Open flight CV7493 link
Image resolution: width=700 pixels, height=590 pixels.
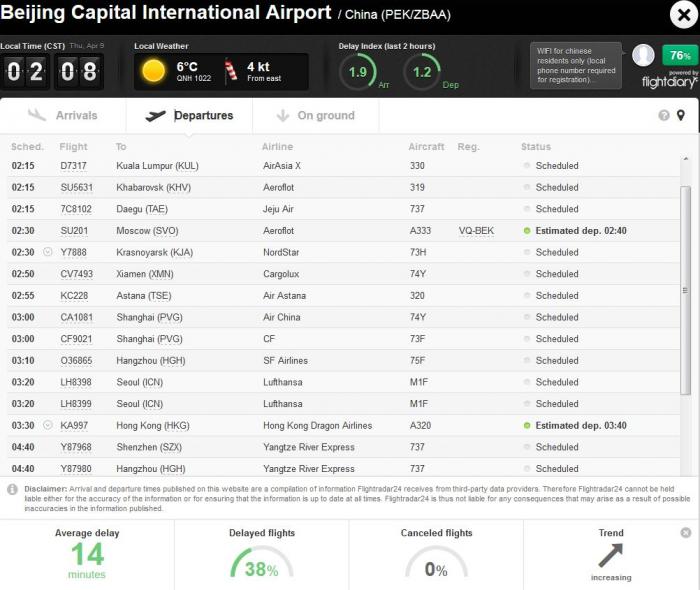pos(76,274)
